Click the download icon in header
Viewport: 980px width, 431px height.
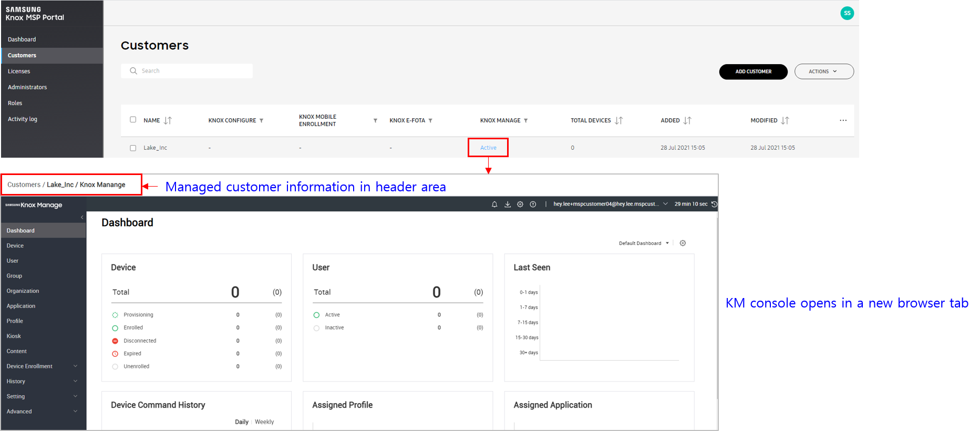508,204
